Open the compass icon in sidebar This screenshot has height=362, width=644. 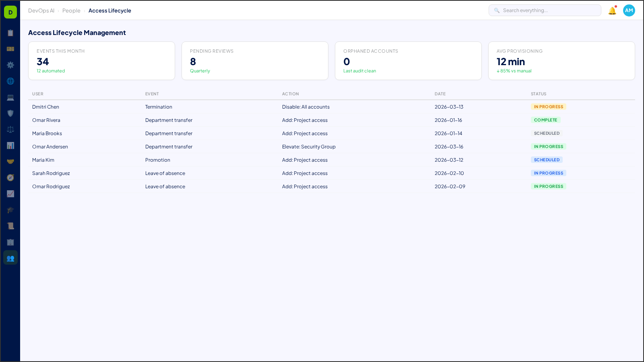point(10,177)
